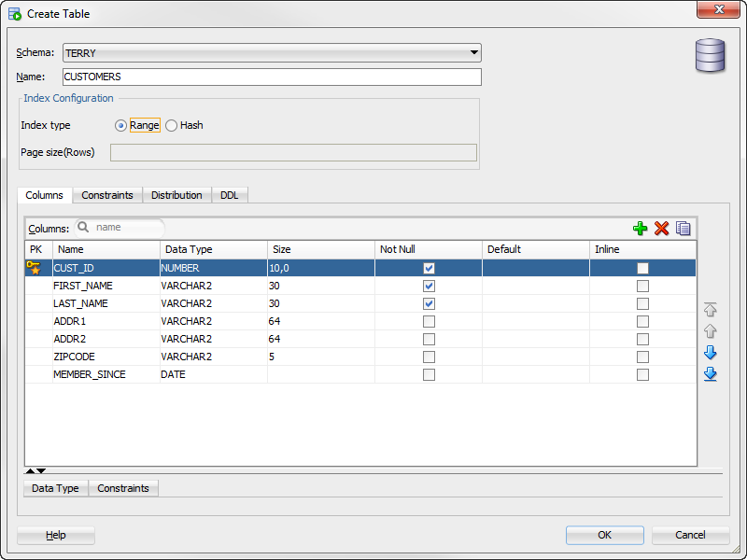Click the Default column header
The width and height of the screenshot is (747, 560).
pyautogui.click(x=536, y=249)
